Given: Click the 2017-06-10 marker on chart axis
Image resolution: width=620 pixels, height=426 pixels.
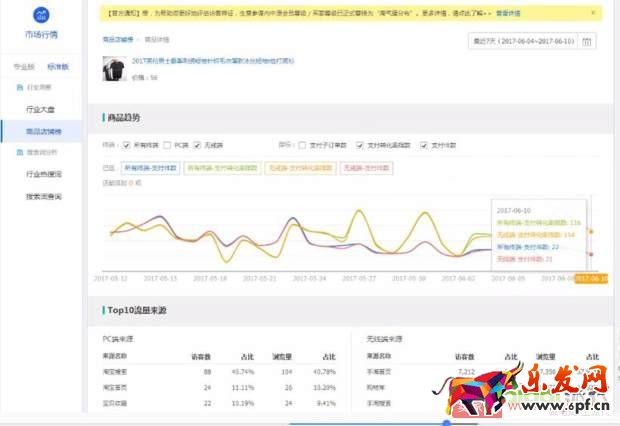Looking at the screenshot, I should coord(590,278).
